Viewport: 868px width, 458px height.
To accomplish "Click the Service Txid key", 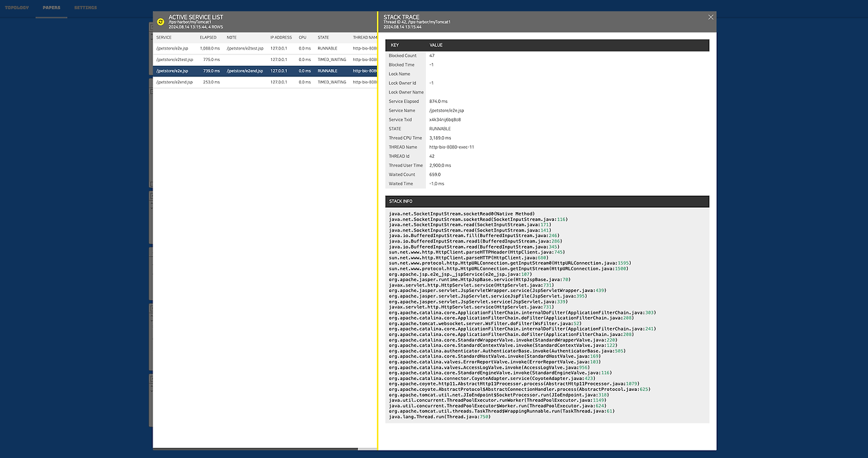I will point(400,119).
